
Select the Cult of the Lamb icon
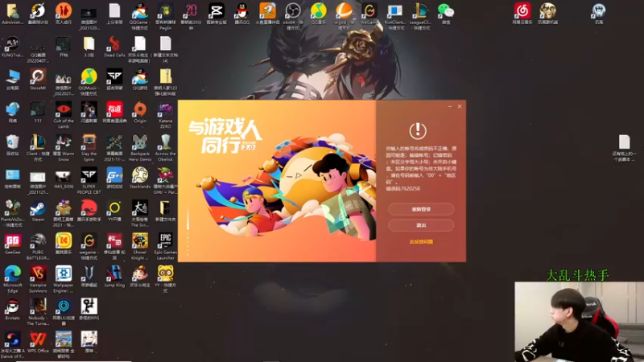point(64,115)
